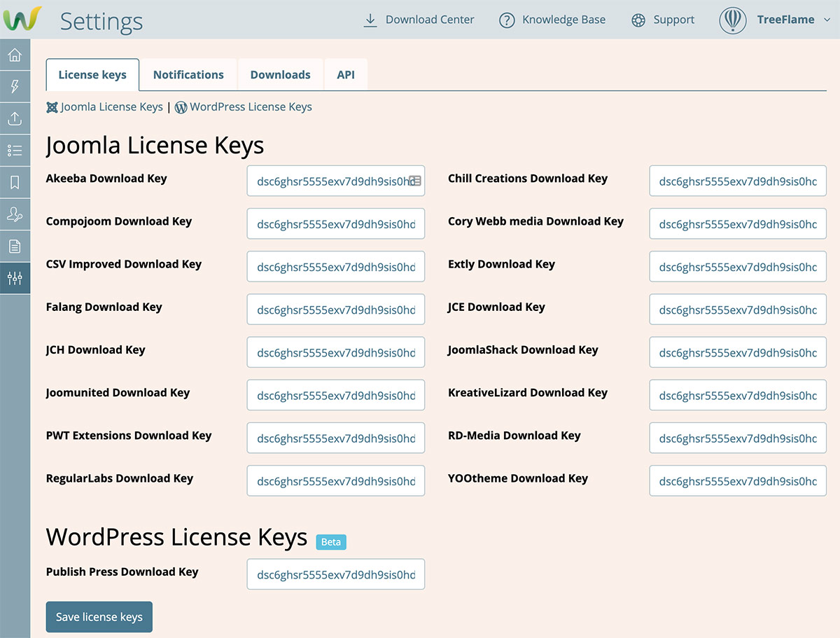The width and height of the screenshot is (840, 638).
Task: Open the user signature sidebar icon
Action: 15,214
